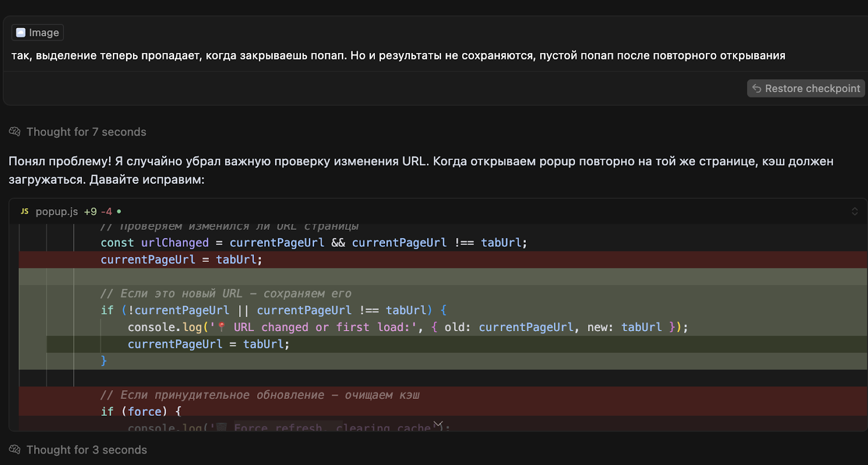Click the user message starting 'так, выделение теперь'

click(398, 55)
